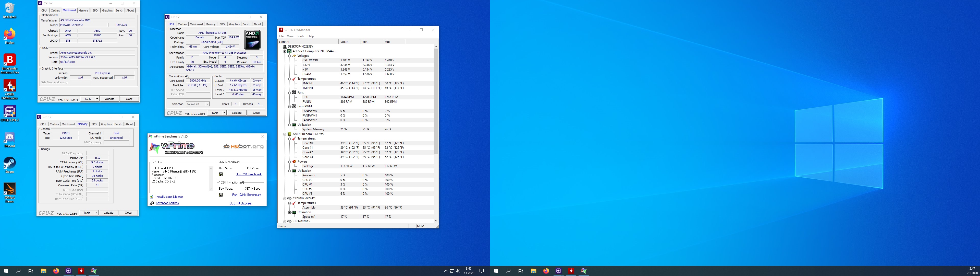Launch the Discord desktop shortcut
The height and width of the screenshot is (276, 980).
[x=9, y=140]
